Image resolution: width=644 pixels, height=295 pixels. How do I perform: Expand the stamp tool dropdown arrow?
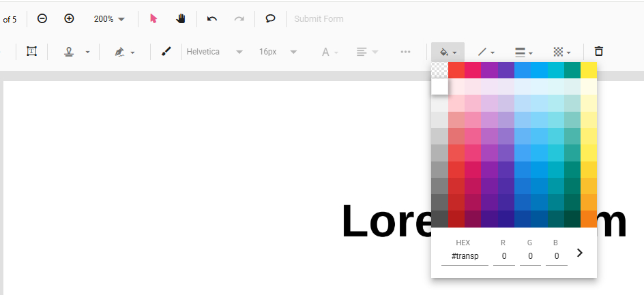87,52
